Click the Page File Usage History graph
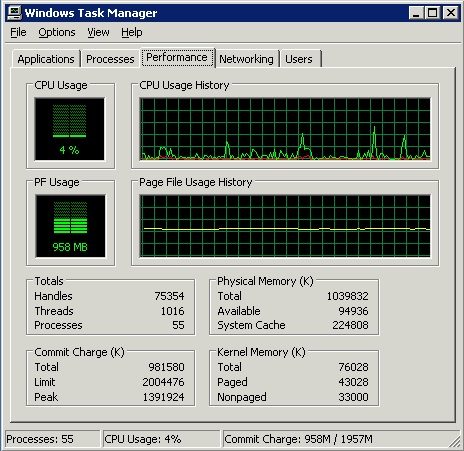 coord(285,226)
